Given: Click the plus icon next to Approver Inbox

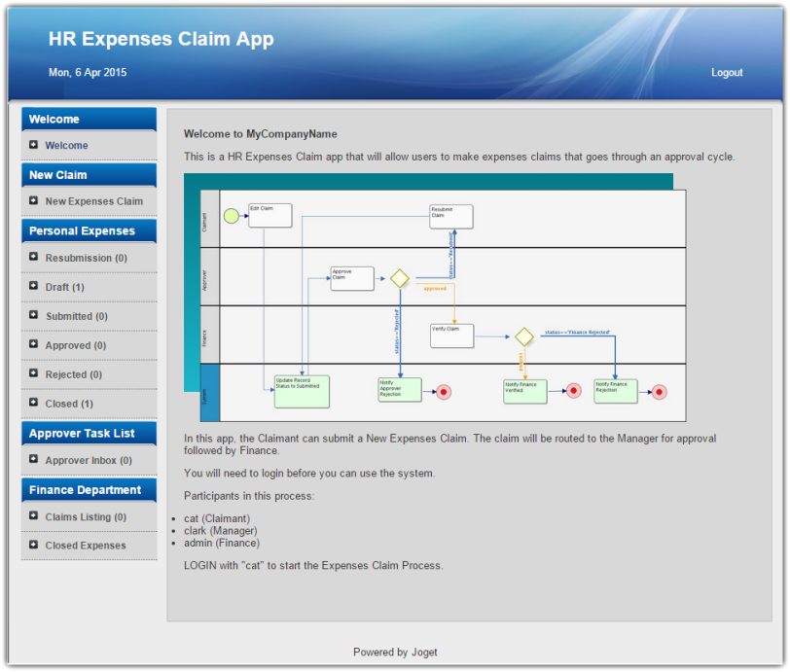Looking at the screenshot, I should (34, 460).
